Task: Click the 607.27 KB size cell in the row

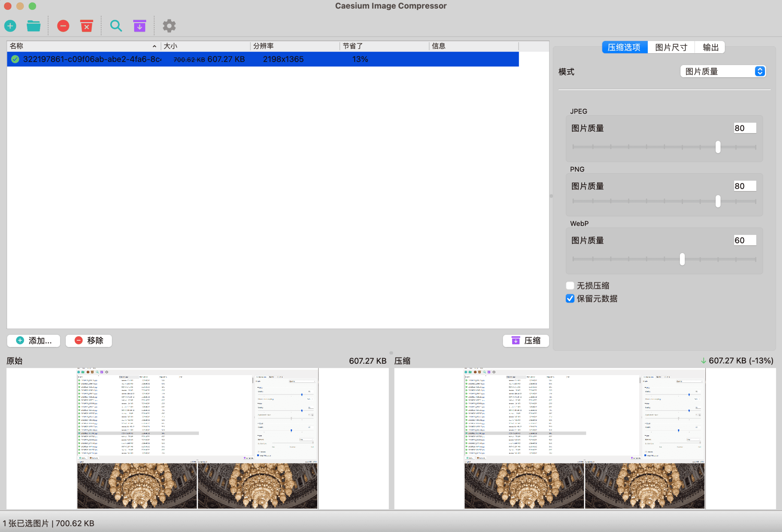Action: (x=226, y=59)
